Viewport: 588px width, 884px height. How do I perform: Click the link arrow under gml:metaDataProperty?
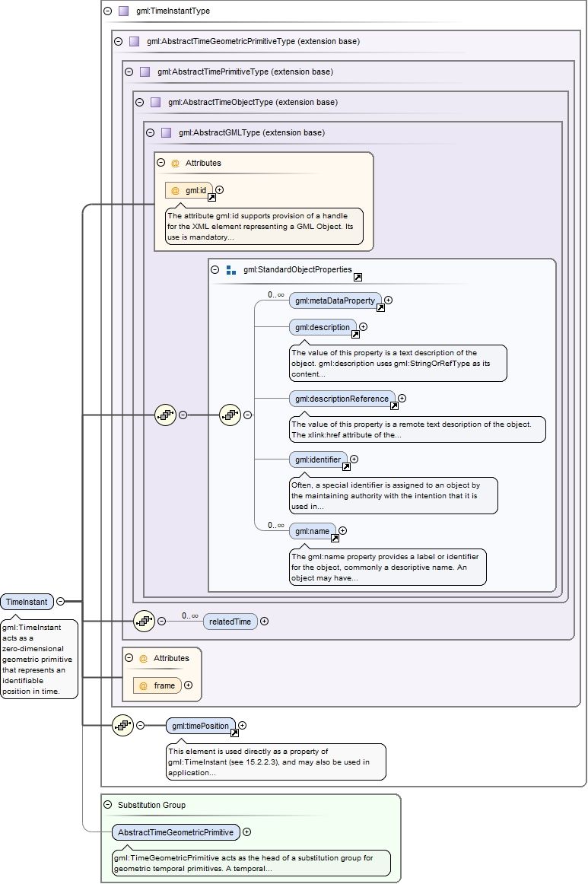click(x=380, y=307)
